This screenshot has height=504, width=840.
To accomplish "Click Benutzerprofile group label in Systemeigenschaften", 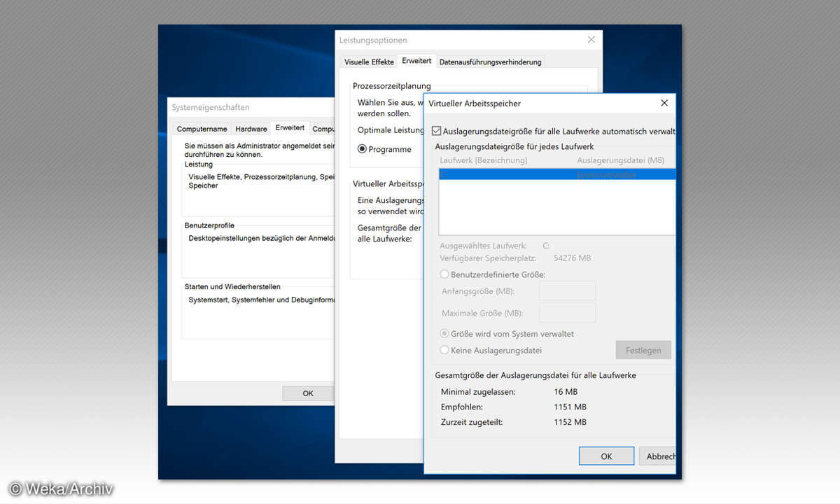I will (x=209, y=225).
